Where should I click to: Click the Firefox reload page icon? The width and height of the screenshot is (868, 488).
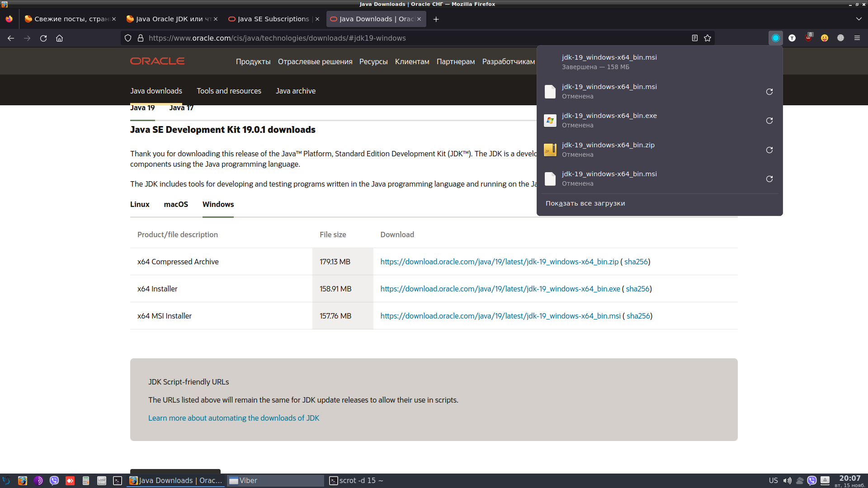coord(43,38)
